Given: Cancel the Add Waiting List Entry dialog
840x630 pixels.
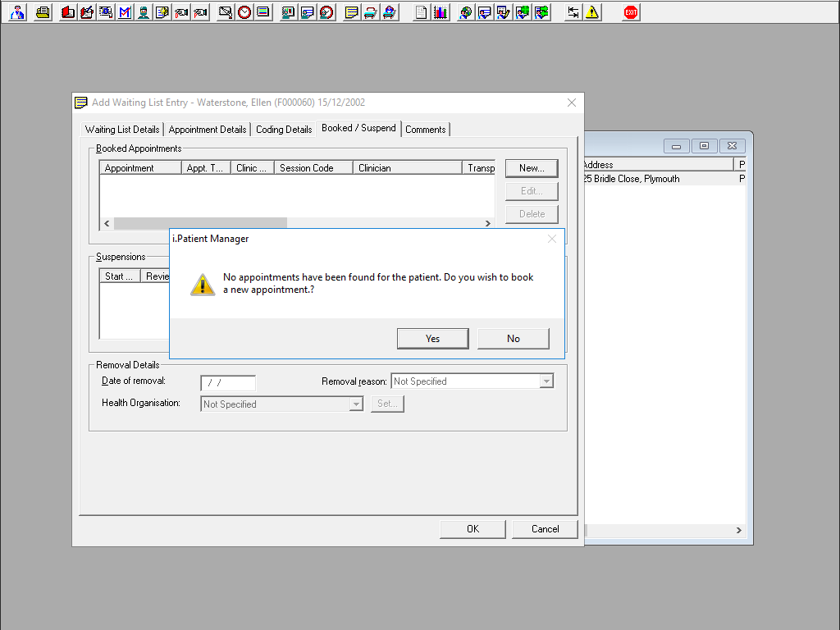Looking at the screenshot, I should tap(545, 529).
